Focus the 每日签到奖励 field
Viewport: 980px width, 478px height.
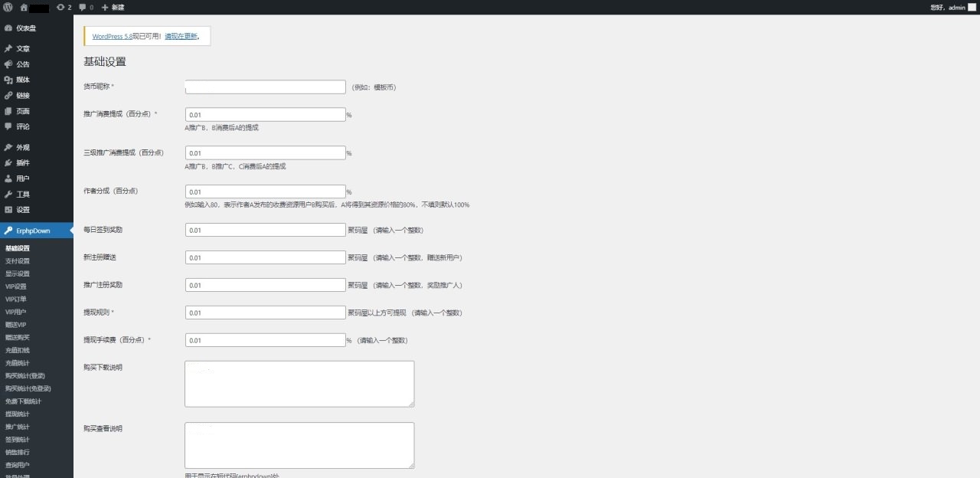click(x=266, y=230)
